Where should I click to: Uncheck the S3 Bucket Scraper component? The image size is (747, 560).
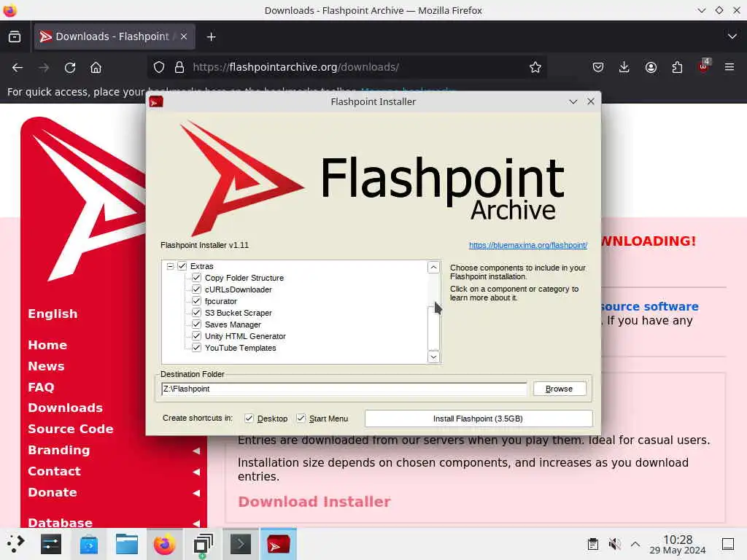coord(196,313)
